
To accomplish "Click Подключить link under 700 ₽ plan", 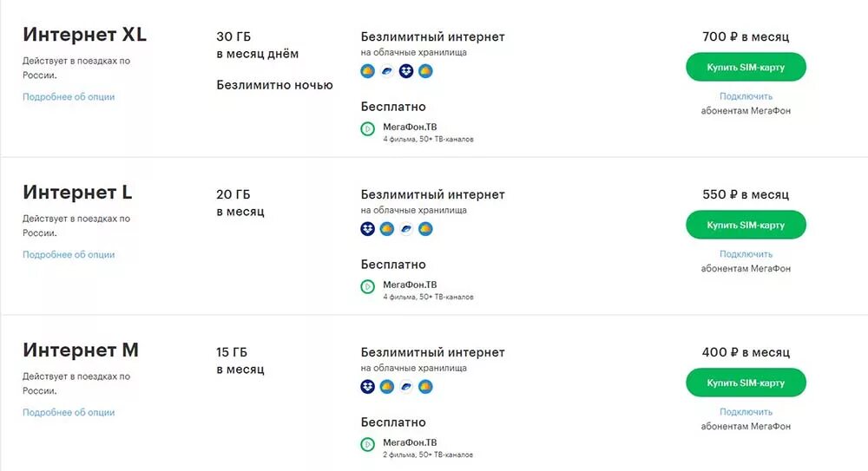I will [x=746, y=96].
